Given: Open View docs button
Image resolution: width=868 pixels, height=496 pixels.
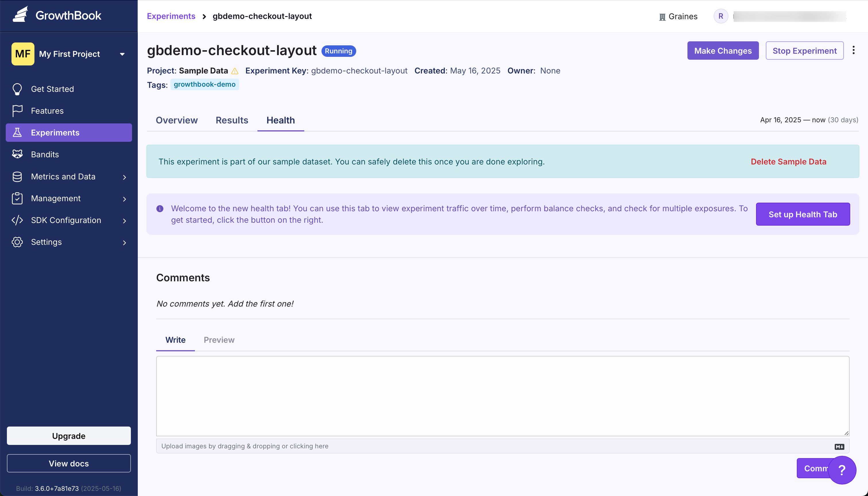Looking at the screenshot, I should click(x=69, y=463).
